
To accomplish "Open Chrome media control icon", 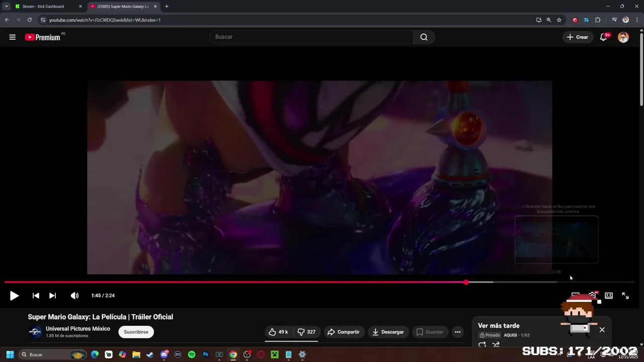I will (x=614, y=20).
